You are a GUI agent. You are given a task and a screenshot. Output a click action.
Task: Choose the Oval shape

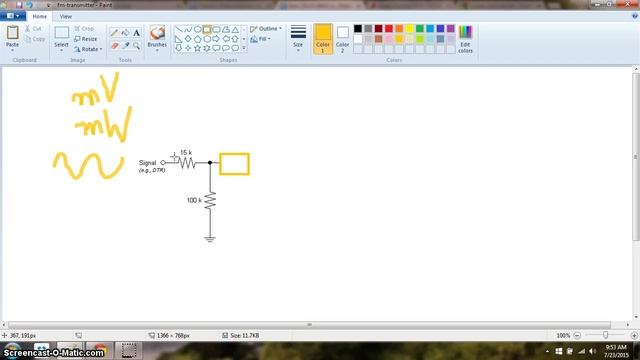pyautogui.click(x=198, y=29)
